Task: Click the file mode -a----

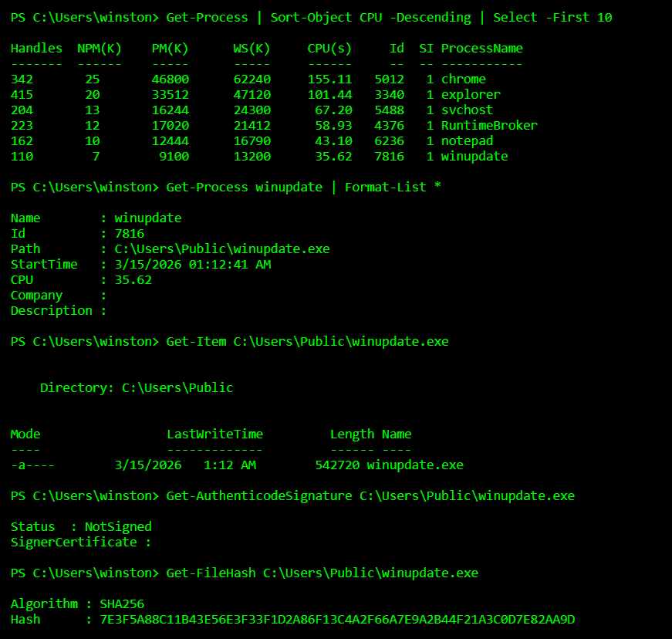Action: tap(32, 465)
